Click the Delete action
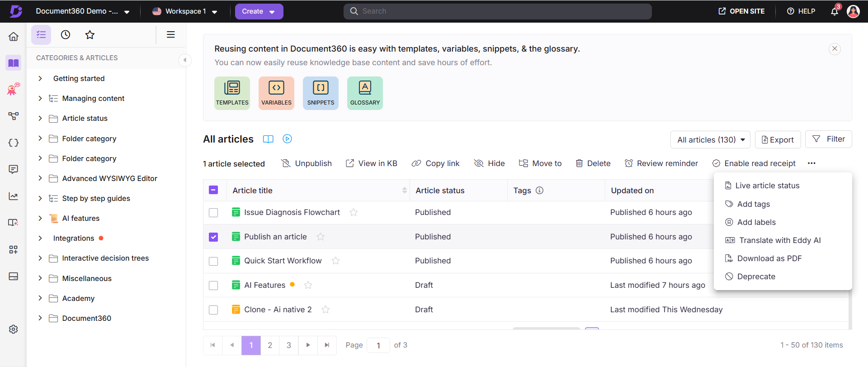Image resolution: width=868 pixels, height=367 pixels. coord(593,163)
